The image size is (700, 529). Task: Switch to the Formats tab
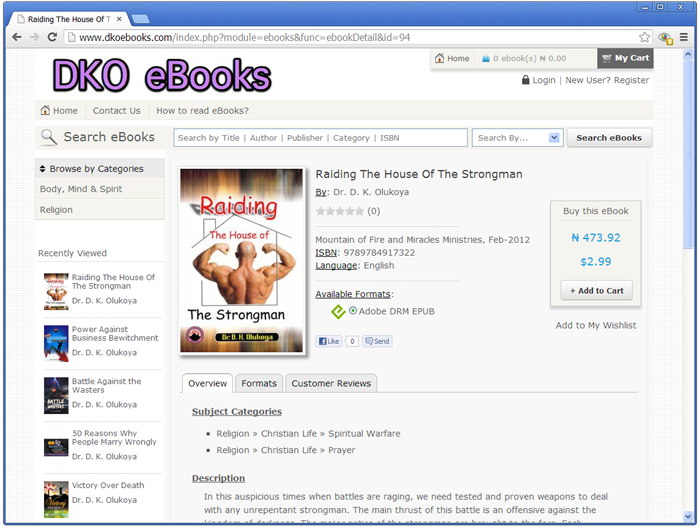pos(259,383)
